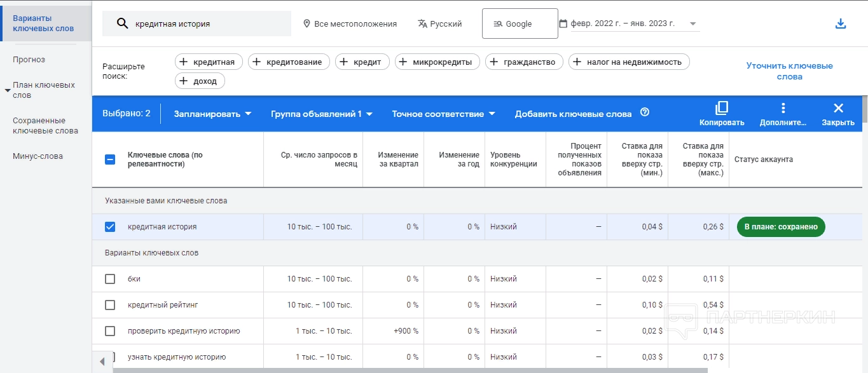This screenshot has height=373, width=868.
Task: Click Уточнить ключевые слова link
Action: click(789, 71)
